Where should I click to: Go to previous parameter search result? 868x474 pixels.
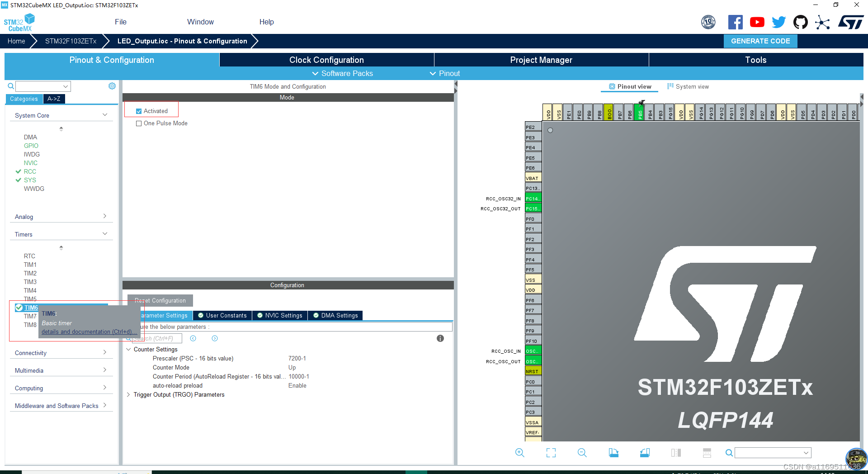click(x=193, y=338)
